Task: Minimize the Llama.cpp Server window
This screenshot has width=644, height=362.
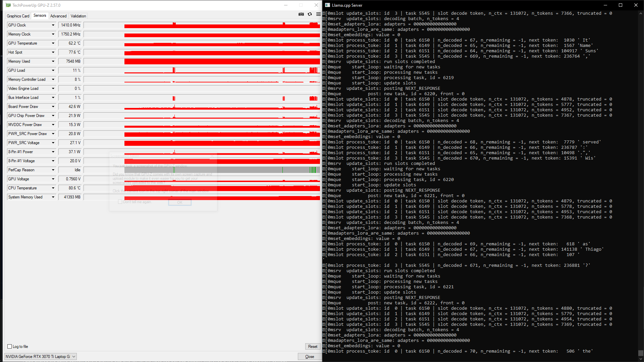Action: tap(605, 5)
